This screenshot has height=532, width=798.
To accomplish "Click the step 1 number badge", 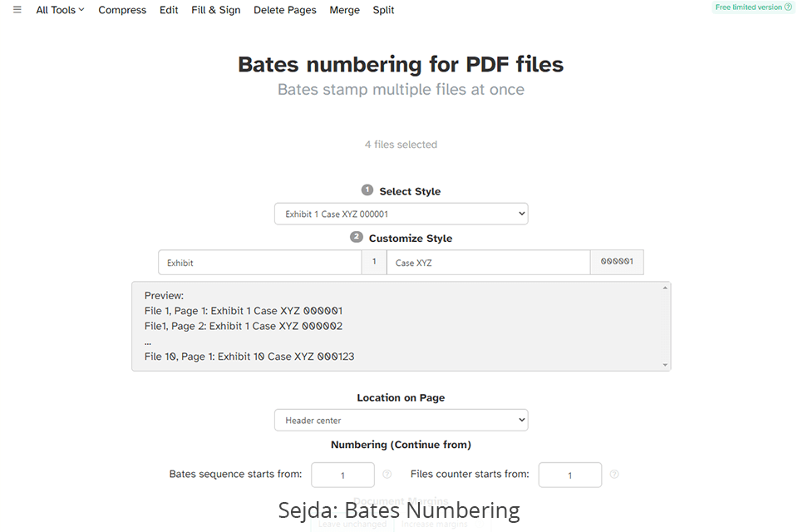I will [367, 190].
